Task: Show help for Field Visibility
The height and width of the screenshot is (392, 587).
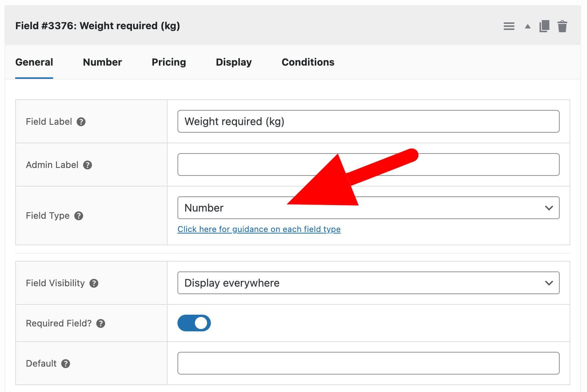Action: pyautogui.click(x=94, y=283)
